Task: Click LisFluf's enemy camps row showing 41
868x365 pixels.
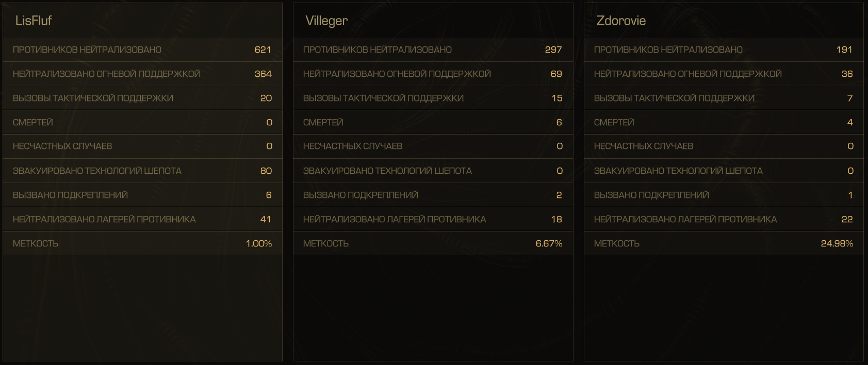Action: click(x=142, y=219)
